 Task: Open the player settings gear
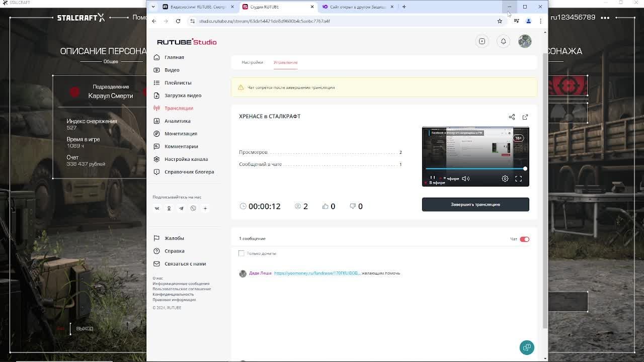tap(505, 178)
